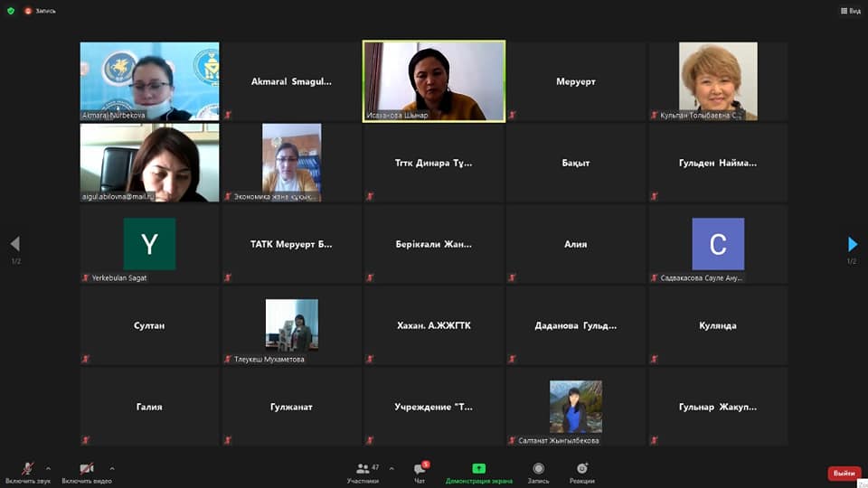This screenshot has height=488, width=868.
Task: Go to next gallery page with right arrow
Action: pyautogui.click(x=852, y=244)
